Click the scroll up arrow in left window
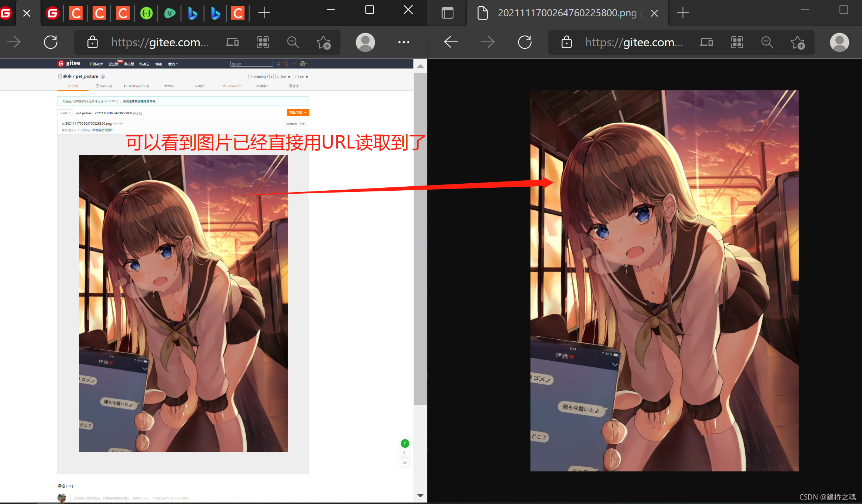862x504 pixels. coord(420,66)
